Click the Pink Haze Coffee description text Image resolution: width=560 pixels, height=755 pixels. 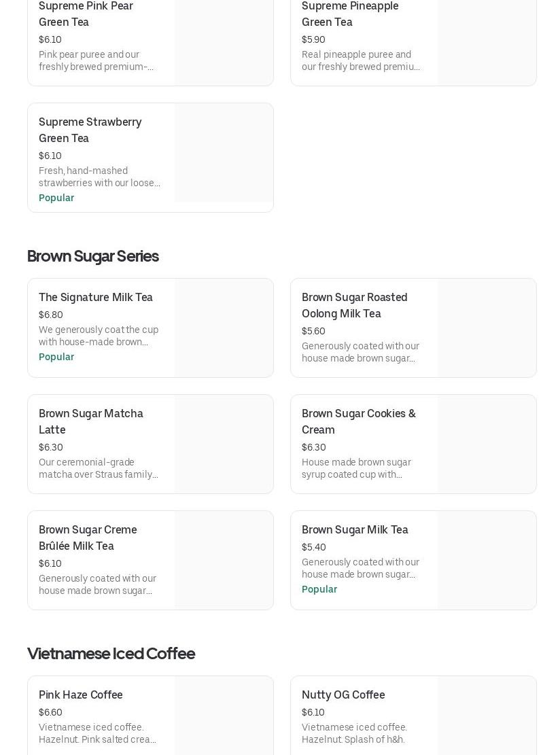[x=97, y=733]
